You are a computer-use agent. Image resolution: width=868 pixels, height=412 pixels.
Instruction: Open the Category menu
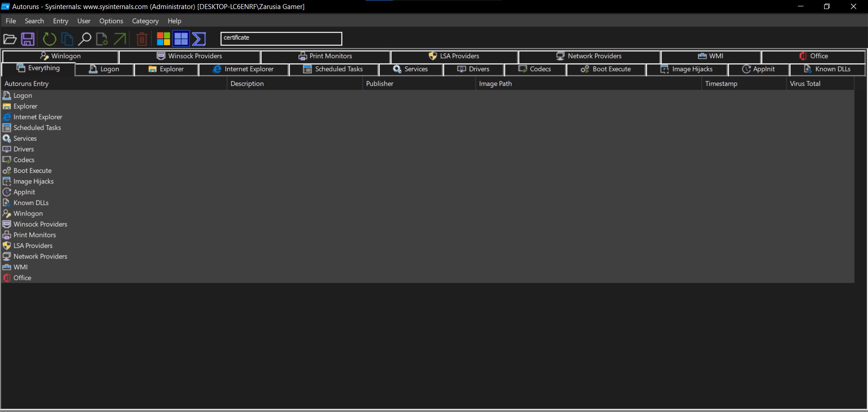click(145, 21)
